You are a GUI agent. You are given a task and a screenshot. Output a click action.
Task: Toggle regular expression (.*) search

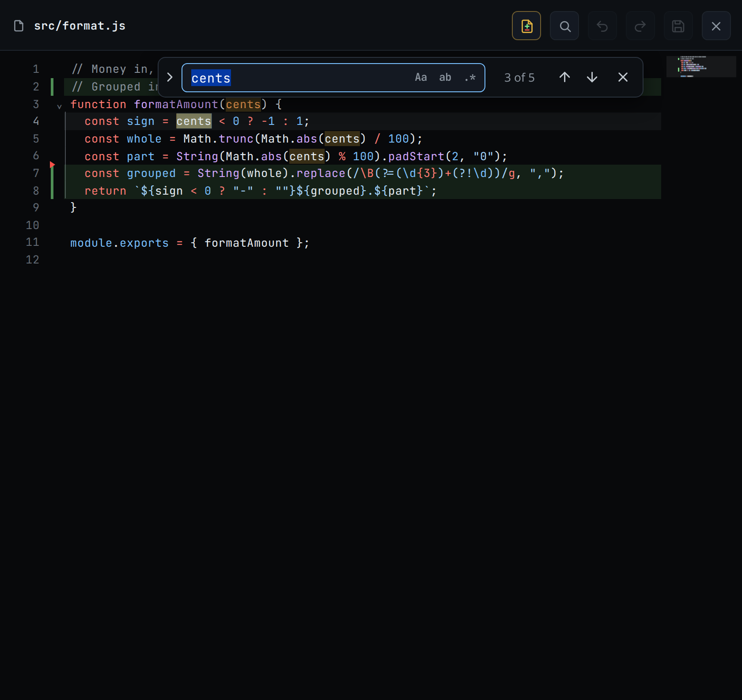point(470,78)
